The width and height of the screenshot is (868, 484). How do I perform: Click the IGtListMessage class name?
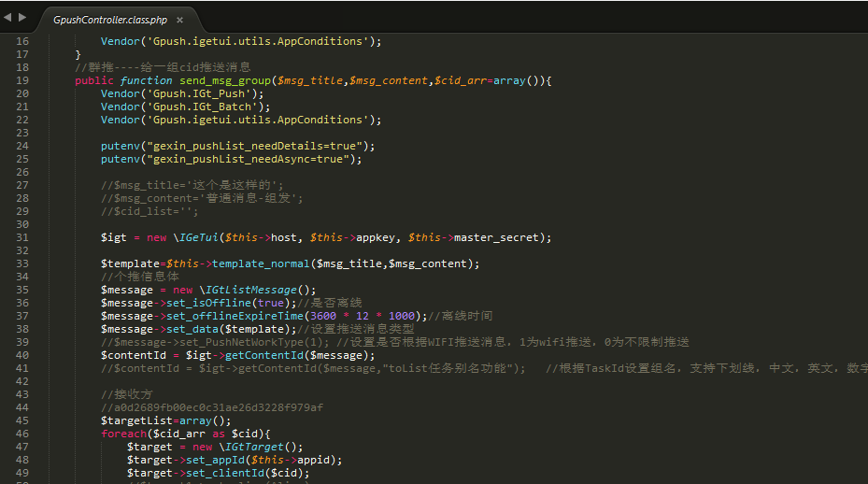(258, 290)
